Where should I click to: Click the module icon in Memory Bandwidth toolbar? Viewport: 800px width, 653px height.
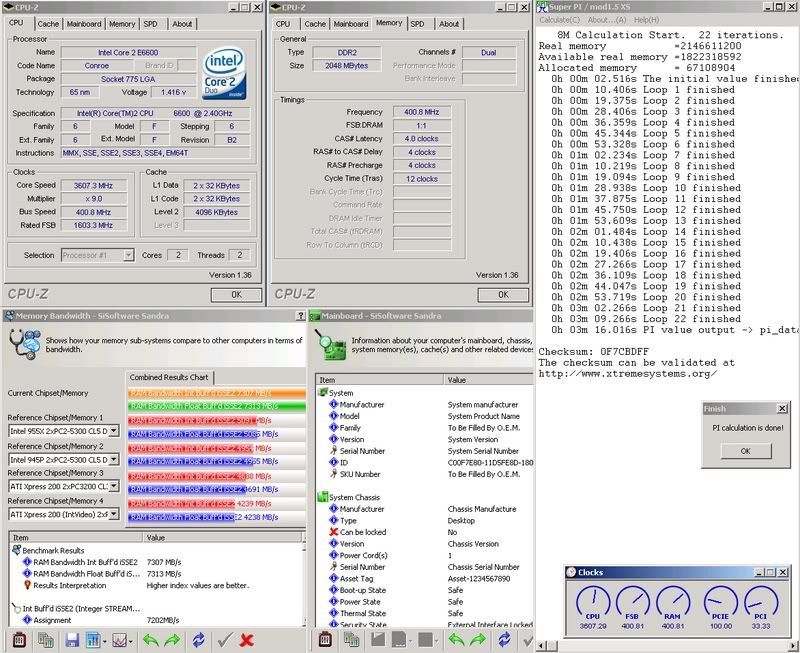(19, 640)
